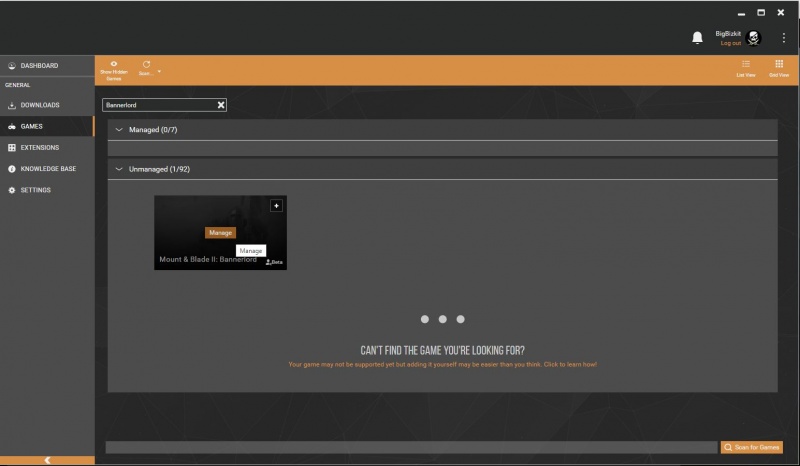Click the Beta badge on the game tile
The width and height of the screenshot is (800, 466).
pos(274,262)
